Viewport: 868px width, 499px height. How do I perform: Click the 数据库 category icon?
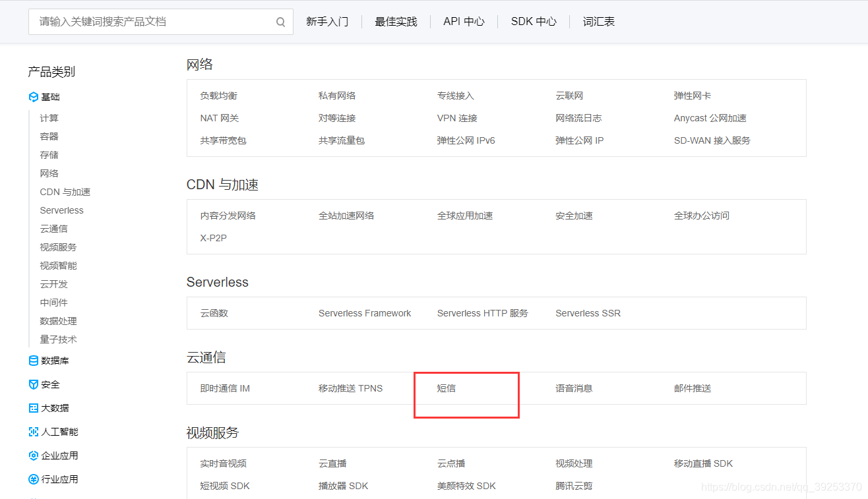(x=33, y=361)
